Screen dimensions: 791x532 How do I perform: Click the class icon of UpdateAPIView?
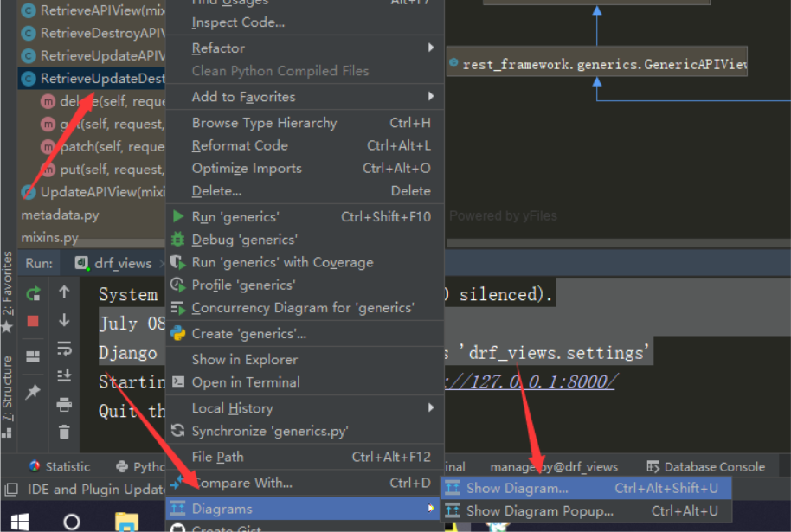pos(29,192)
